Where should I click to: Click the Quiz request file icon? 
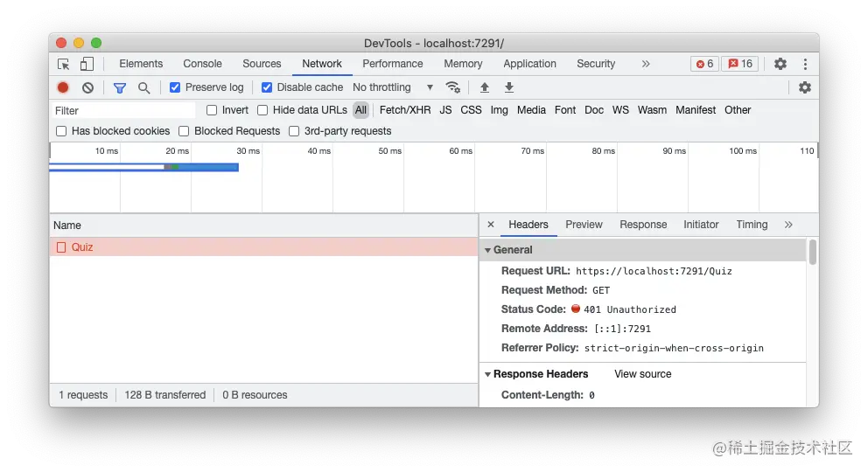point(61,247)
